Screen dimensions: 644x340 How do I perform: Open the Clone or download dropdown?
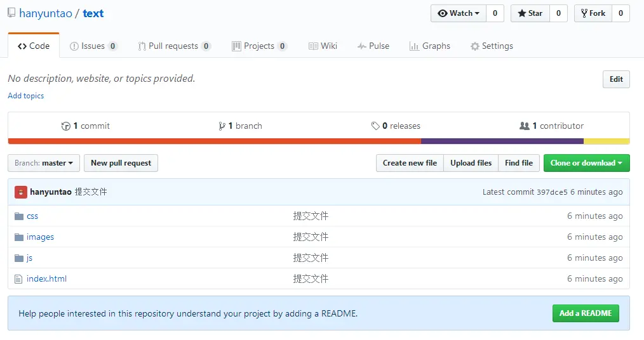coord(586,163)
